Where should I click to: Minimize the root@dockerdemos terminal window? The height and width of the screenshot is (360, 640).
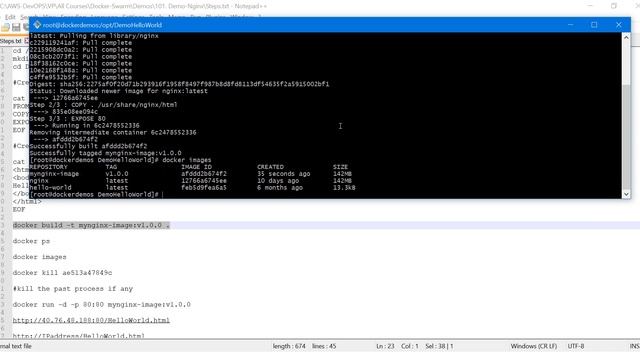click(571, 25)
